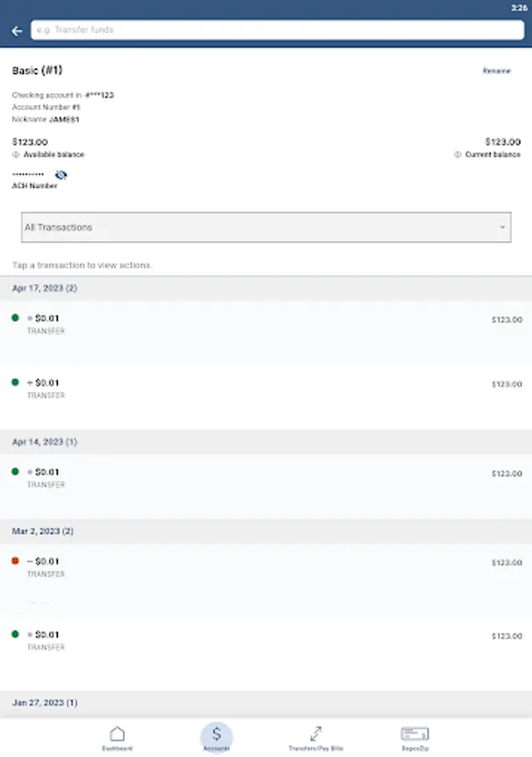Tap green dot of first Apr 17 transfer
Image resolution: width=532 pixels, height=757 pixels.
click(15, 318)
